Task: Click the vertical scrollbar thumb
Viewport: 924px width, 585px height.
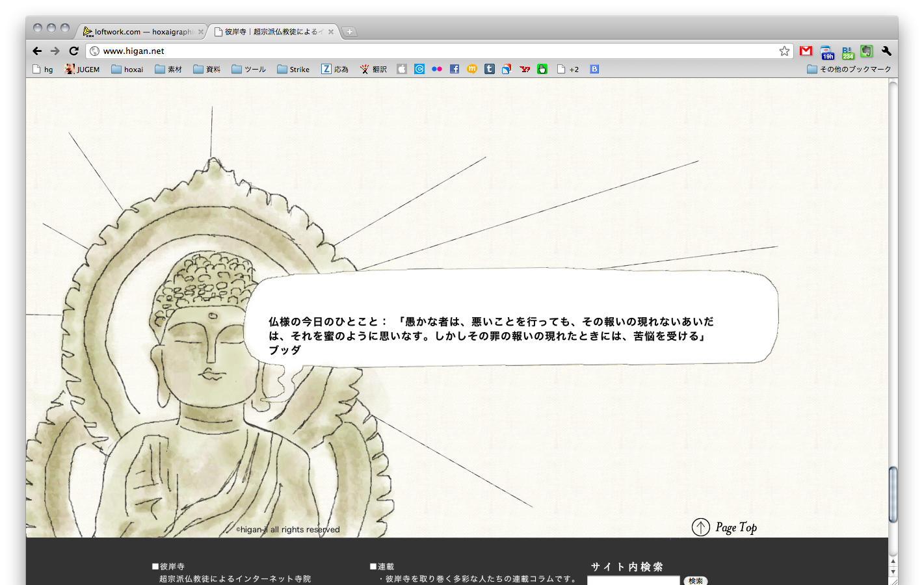Action: point(893,494)
